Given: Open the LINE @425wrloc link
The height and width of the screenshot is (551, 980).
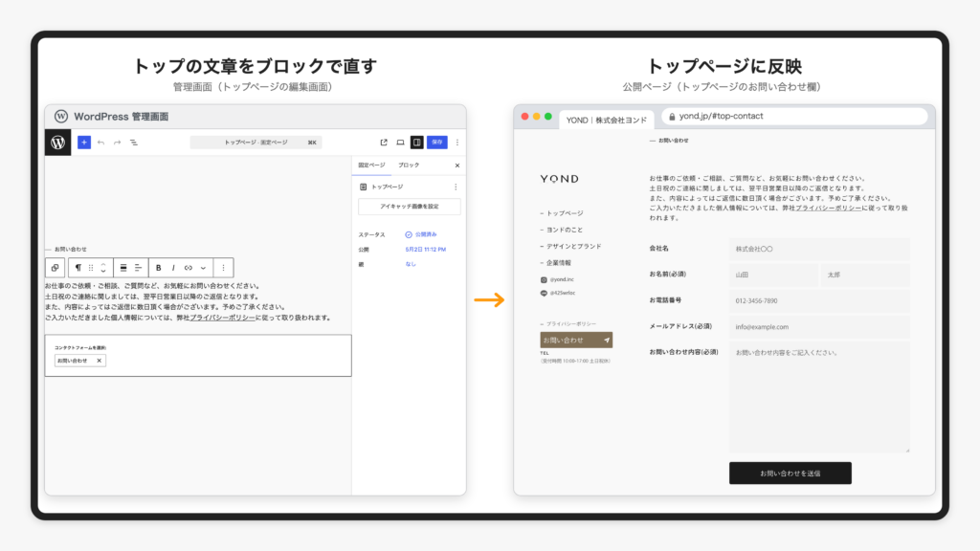Looking at the screenshot, I should (x=558, y=293).
